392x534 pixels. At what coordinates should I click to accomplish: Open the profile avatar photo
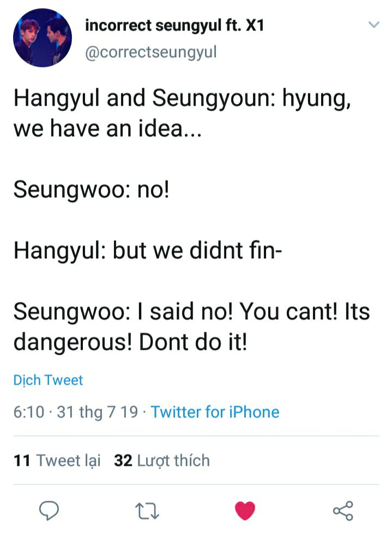point(42,38)
